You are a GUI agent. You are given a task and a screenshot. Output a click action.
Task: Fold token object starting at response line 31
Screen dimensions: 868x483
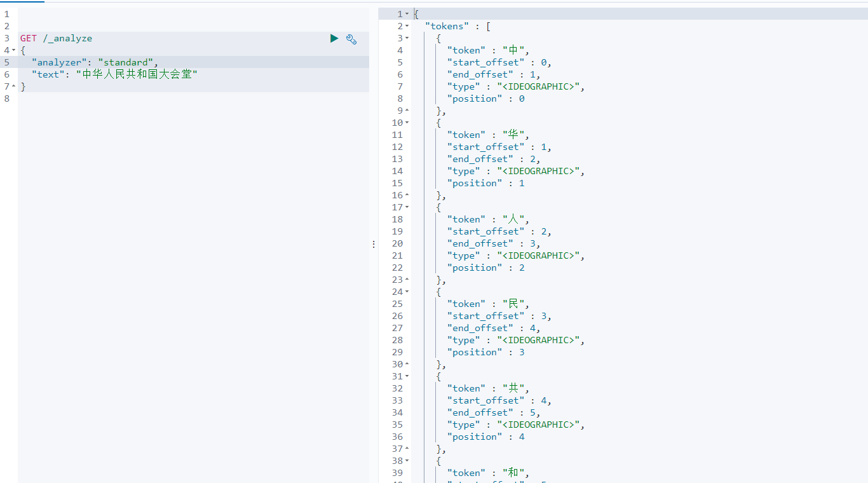pyautogui.click(x=407, y=376)
